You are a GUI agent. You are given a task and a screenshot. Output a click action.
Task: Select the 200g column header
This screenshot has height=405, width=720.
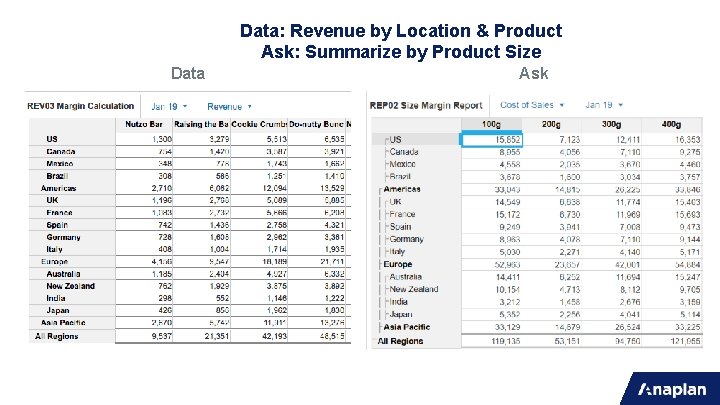pos(551,124)
